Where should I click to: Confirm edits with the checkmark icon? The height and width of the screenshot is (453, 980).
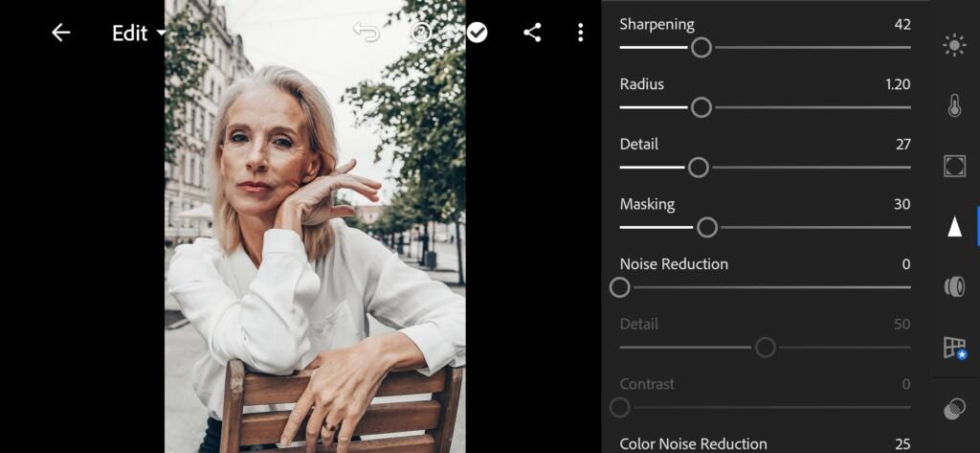point(477,33)
